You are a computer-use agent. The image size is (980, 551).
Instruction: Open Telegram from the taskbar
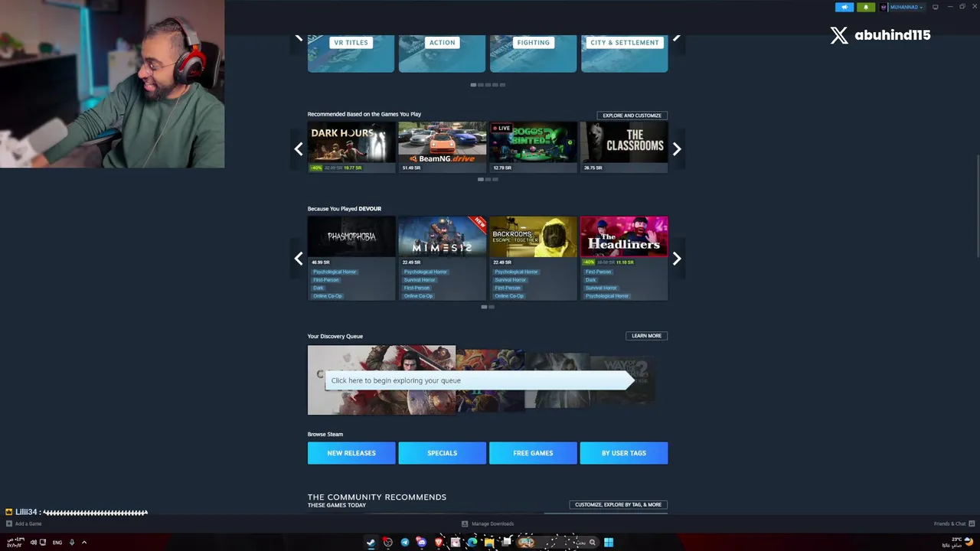[x=404, y=542]
